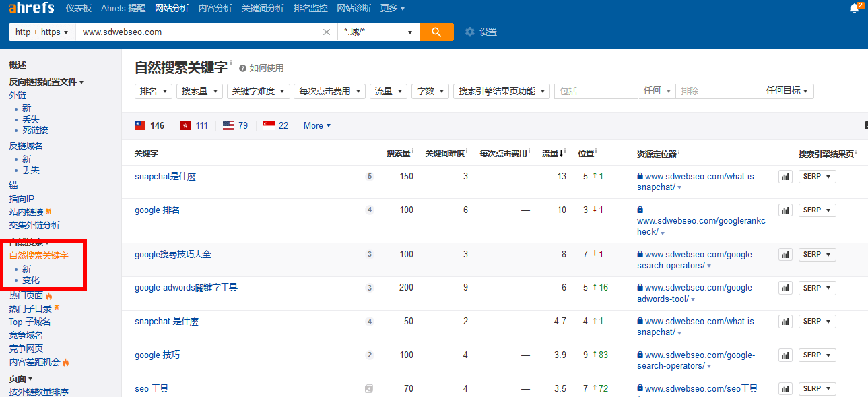Screen dimensions: 868x397
Task: Open chart icon for snapchat 是什麼 row
Action: (x=785, y=322)
